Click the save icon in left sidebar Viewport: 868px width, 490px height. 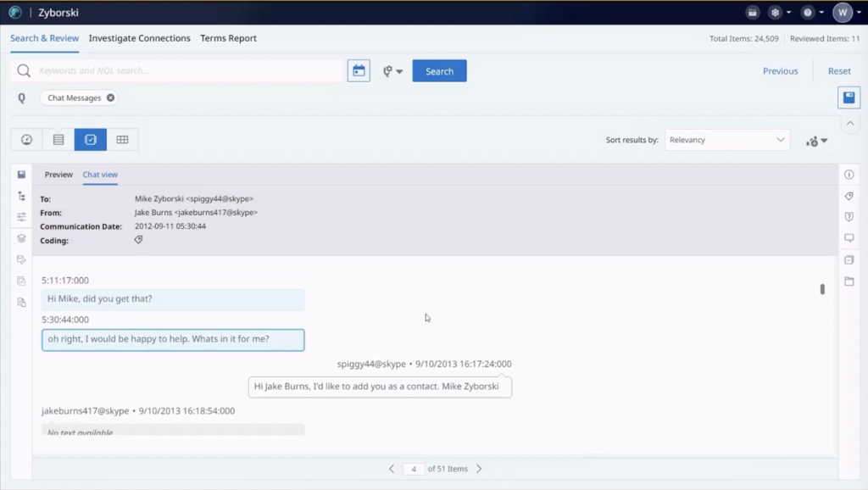21,175
